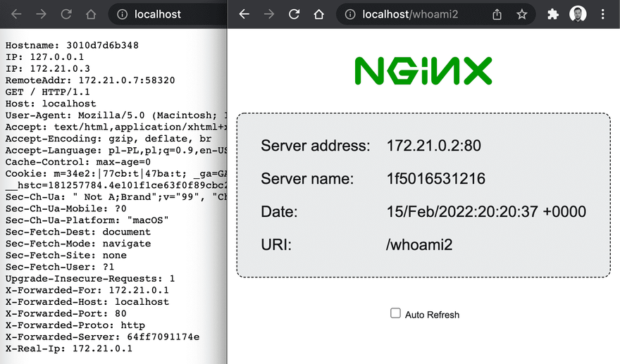Enable the Auto Refresh checkbox
This screenshot has height=364, width=620.
(x=396, y=313)
